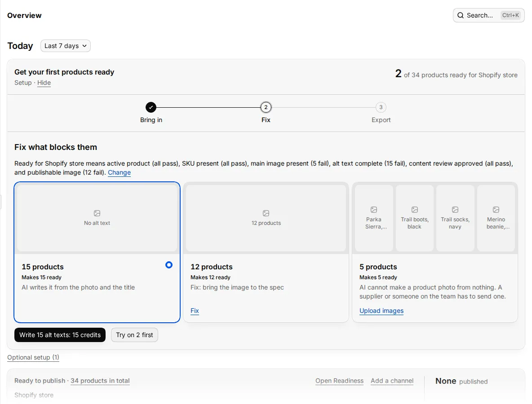Click the 'Shopify store' row label
Image resolution: width=532 pixels, height=404 pixels.
[x=34, y=395]
